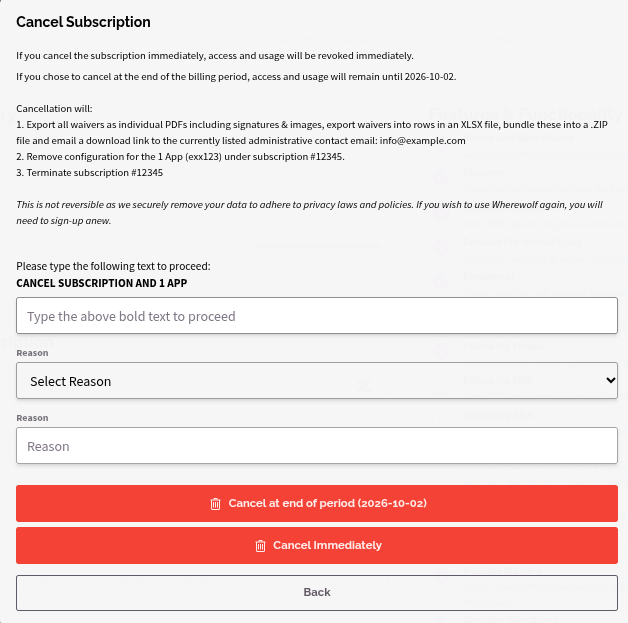
Task: Click the Reason label above the text input
Action: pyautogui.click(x=32, y=418)
